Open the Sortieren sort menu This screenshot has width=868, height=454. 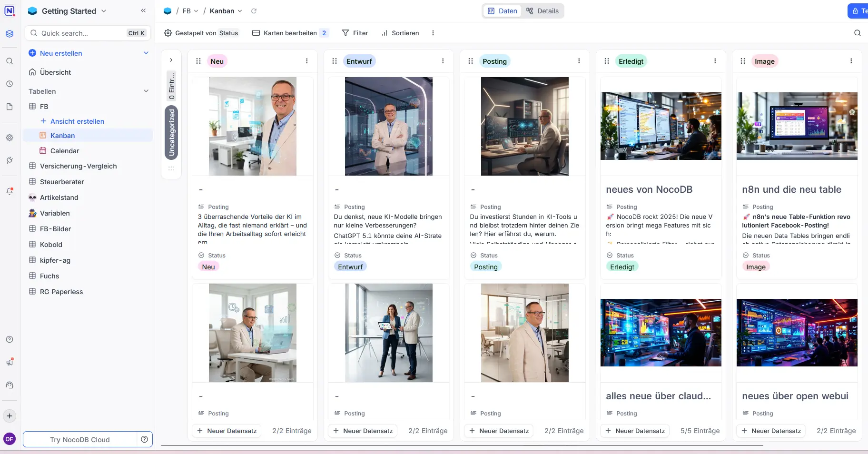(400, 33)
